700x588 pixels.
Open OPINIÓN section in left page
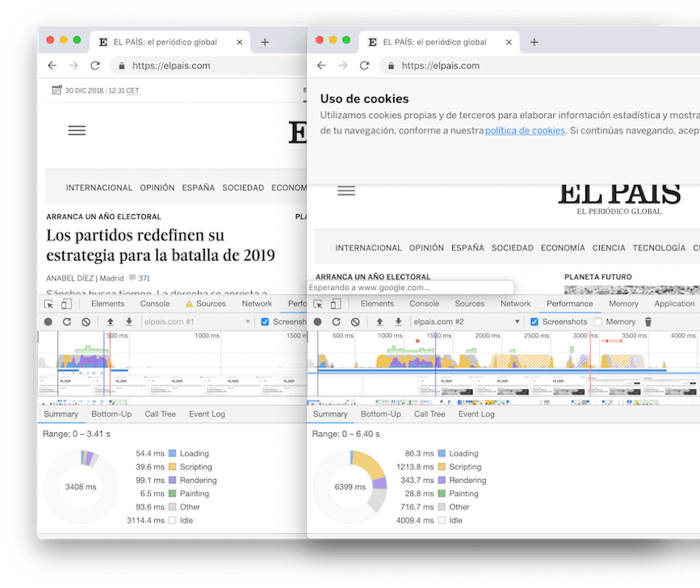(157, 188)
